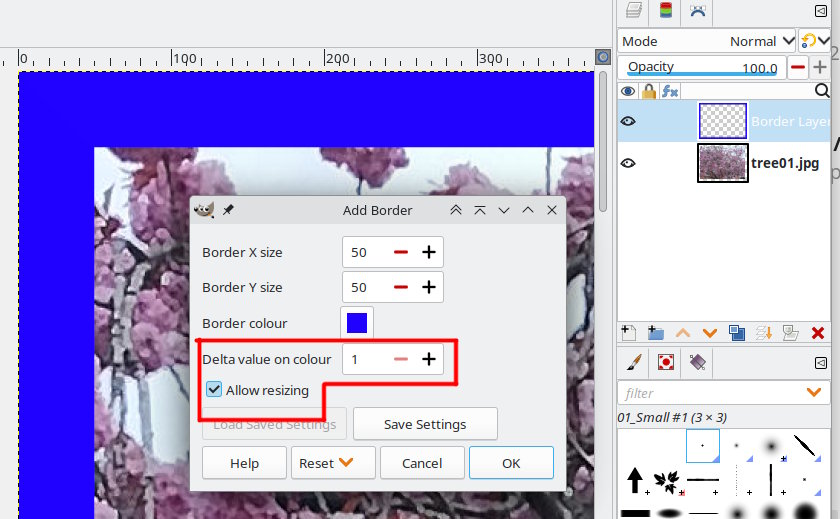Click the visibility column header eye icon

(628, 92)
